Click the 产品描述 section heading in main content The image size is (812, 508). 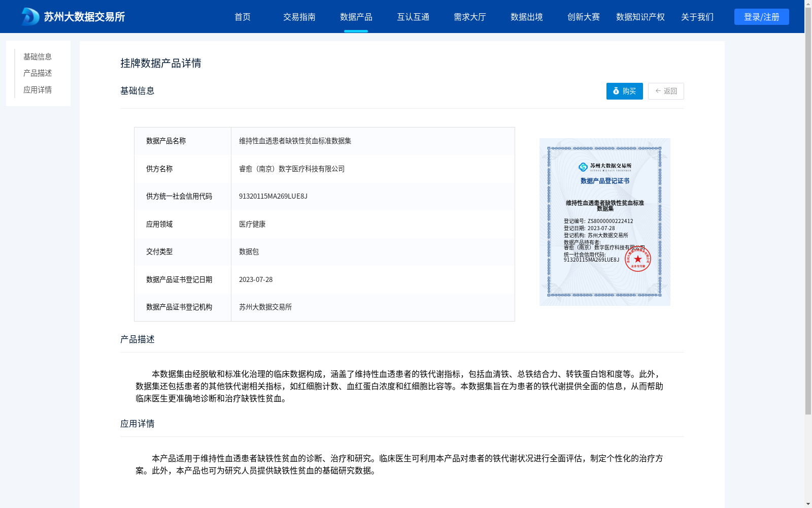[x=138, y=339]
